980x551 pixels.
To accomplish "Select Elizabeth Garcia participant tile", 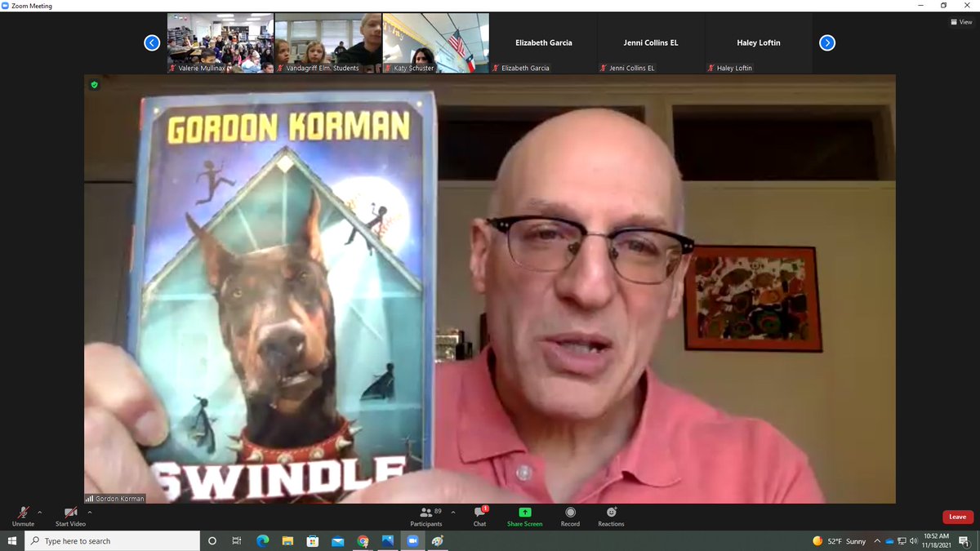I will pyautogui.click(x=544, y=42).
